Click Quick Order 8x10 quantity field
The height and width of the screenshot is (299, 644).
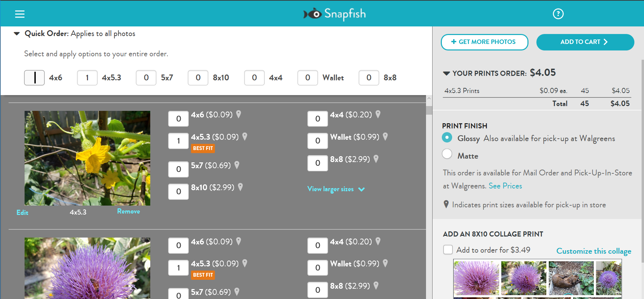pos(198,78)
